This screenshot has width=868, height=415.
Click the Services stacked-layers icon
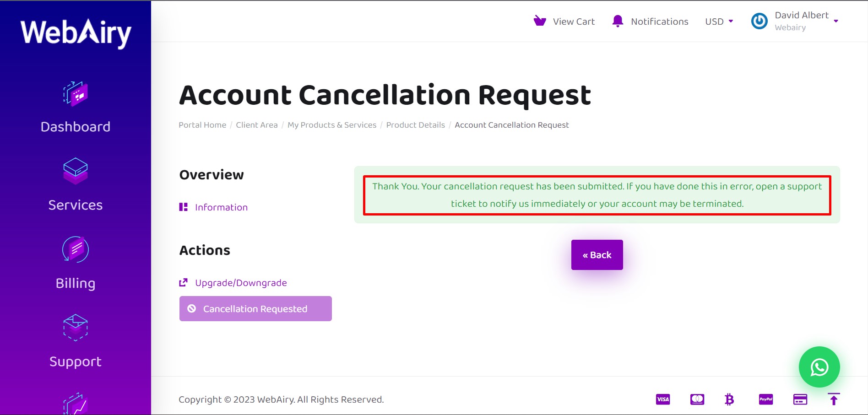pyautogui.click(x=76, y=171)
